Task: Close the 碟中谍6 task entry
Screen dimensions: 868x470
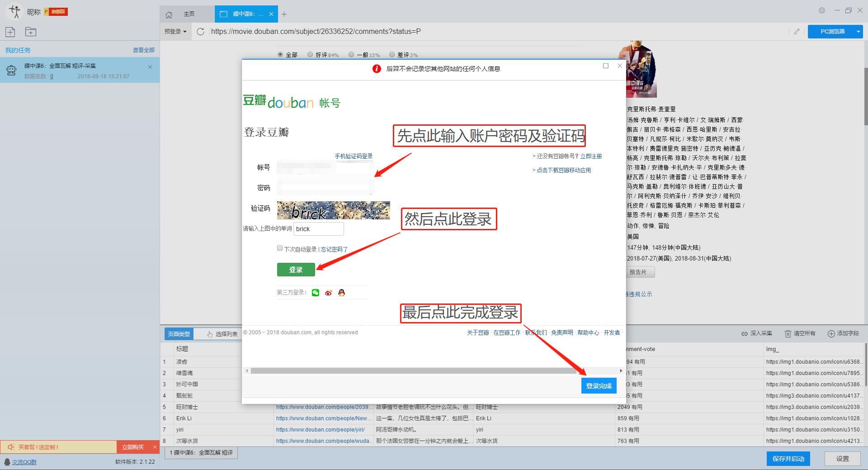Action: [150, 67]
